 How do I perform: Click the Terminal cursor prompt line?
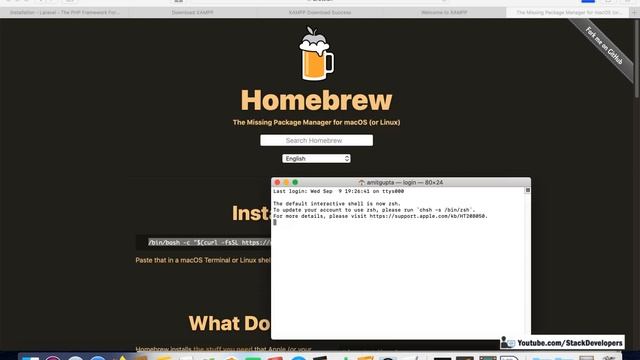point(275,222)
